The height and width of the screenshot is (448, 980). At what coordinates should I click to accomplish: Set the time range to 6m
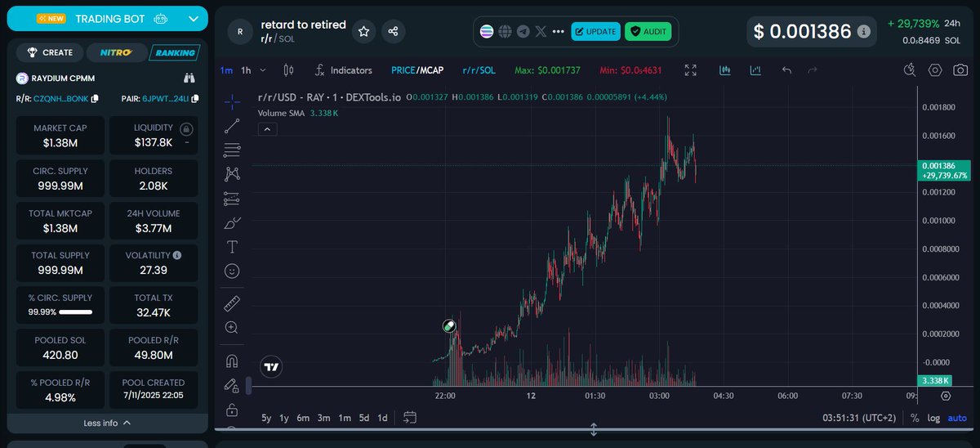click(303, 418)
